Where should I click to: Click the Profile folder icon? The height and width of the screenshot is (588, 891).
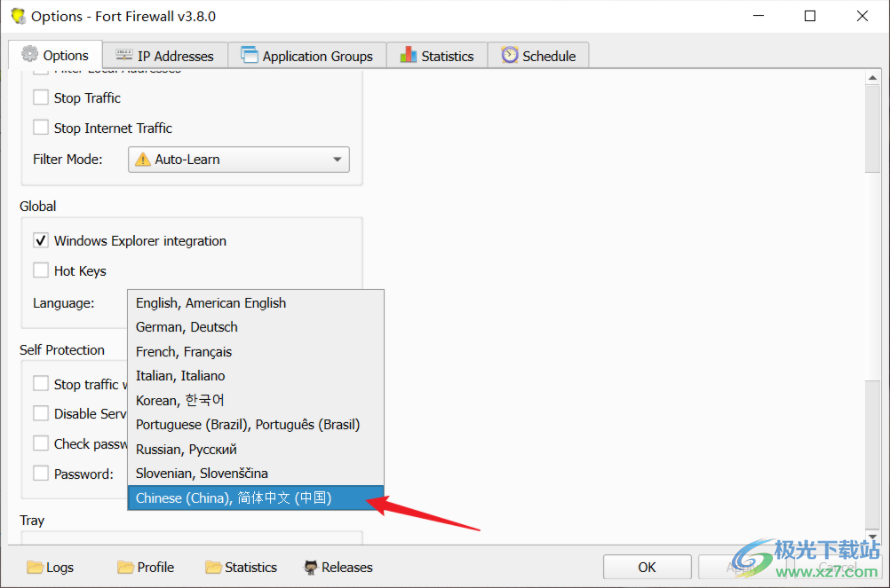tap(126, 567)
